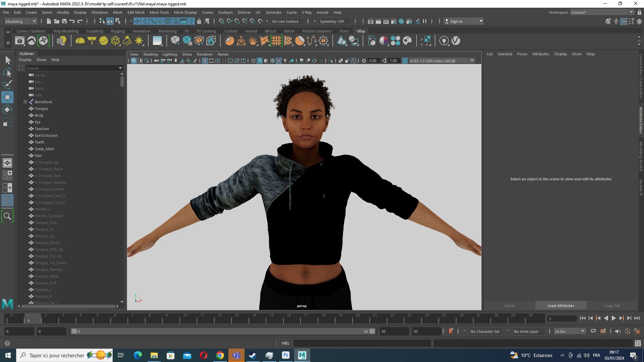Toggle audio mute speaker icon
644x362 pixels.
618,331
